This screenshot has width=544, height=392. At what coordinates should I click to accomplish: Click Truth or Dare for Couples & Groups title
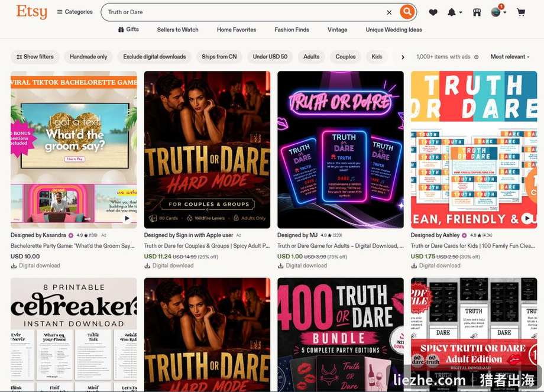tap(207, 245)
